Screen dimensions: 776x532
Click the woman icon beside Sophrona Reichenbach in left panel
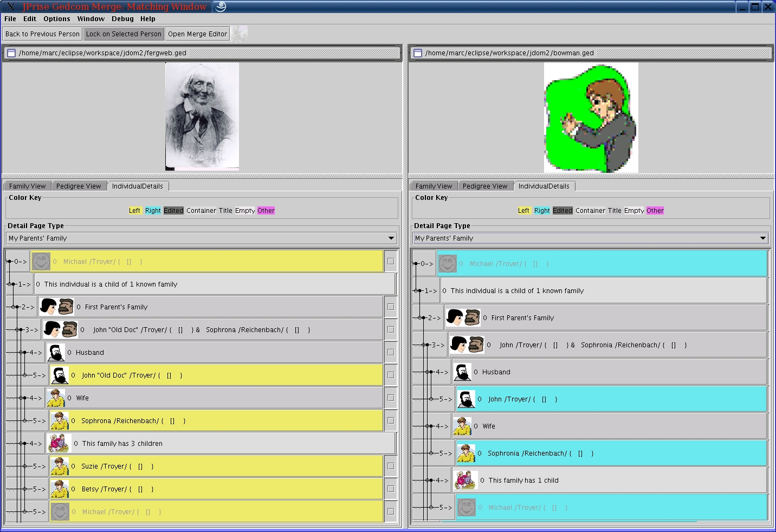pyautogui.click(x=59, y=420)
